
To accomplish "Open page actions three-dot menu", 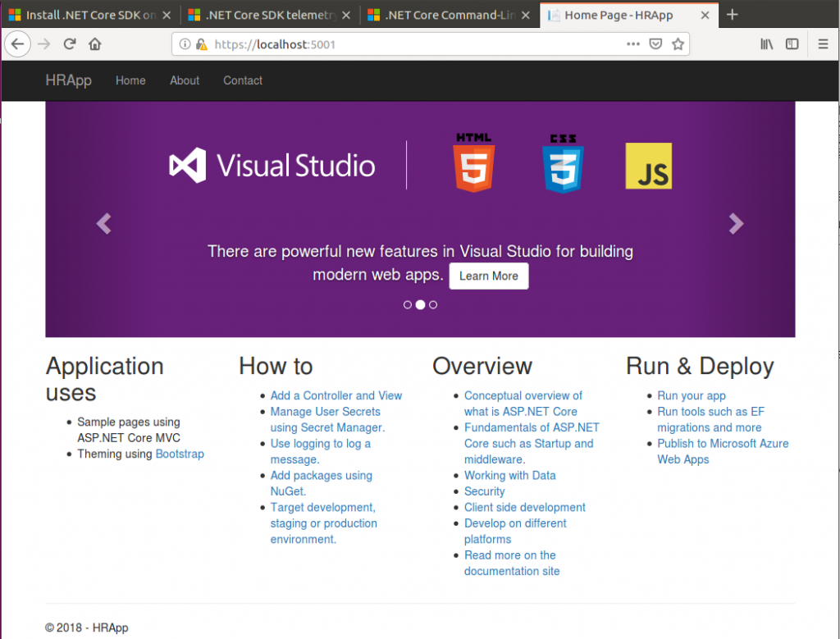I will [633, 44].
